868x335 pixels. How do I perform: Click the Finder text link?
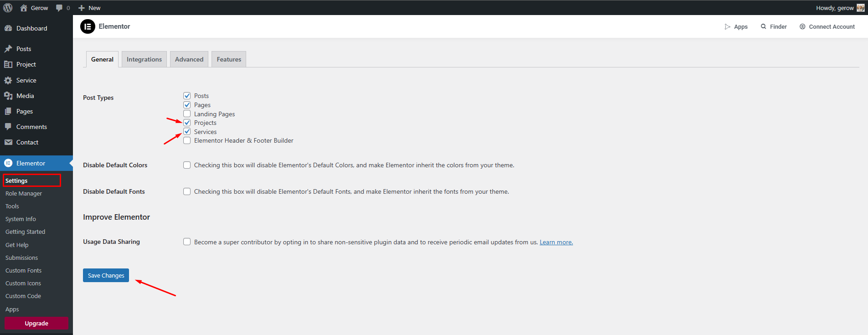click(x=778, y=27)
